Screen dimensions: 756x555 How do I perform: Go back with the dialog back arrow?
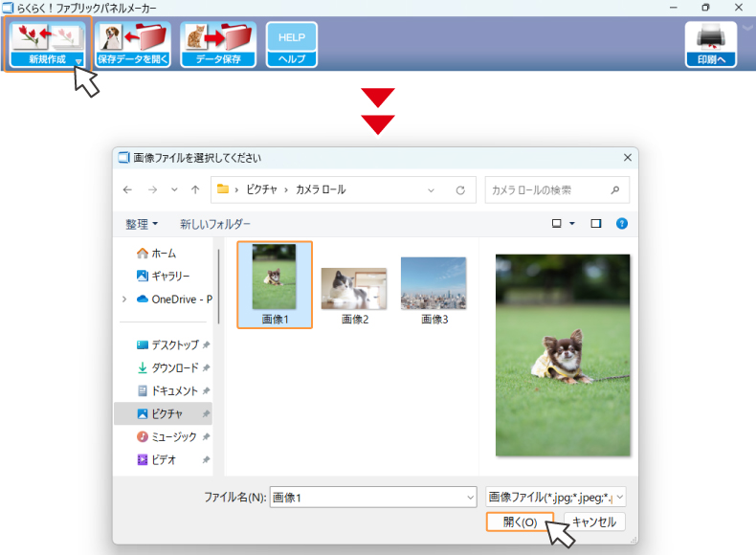pyautogui.click(x=127, y=190)
